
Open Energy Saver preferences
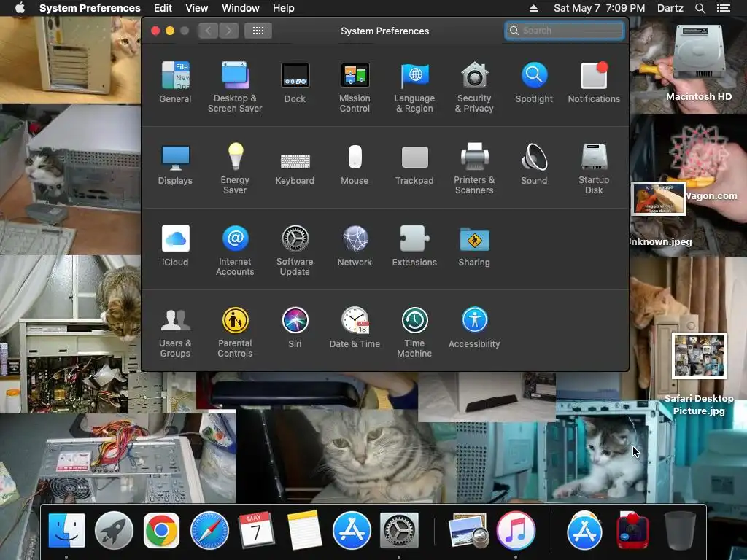(x=235, y=168)
